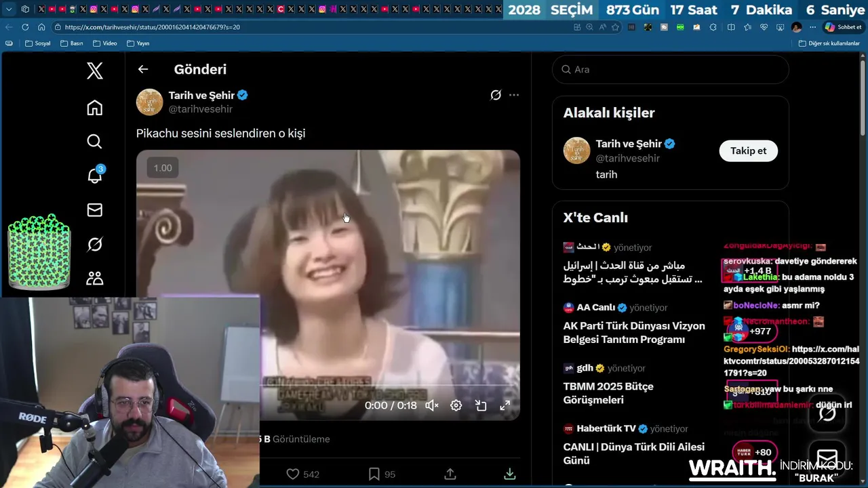Open the Favorites list toolbar icon
This screenshot has width=868, height=488.
[x=747, y=27]
